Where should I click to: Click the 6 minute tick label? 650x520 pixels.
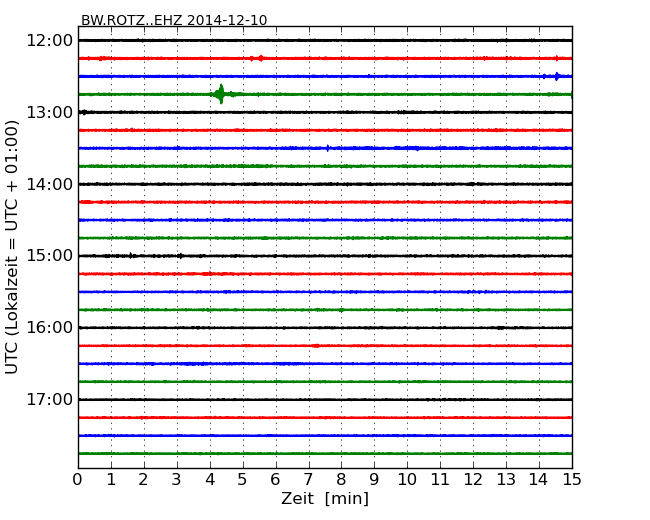point(276,479)
